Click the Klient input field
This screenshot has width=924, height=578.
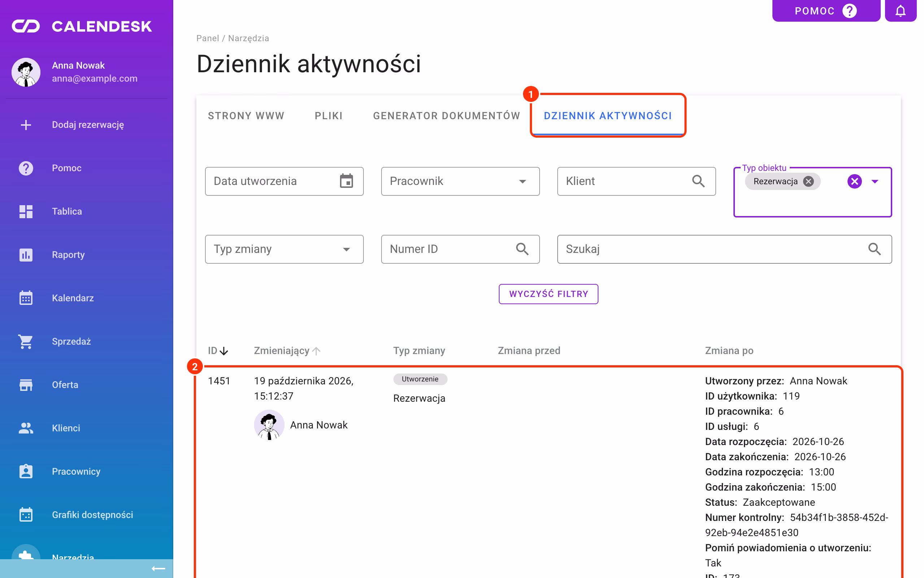click(636, 181)
